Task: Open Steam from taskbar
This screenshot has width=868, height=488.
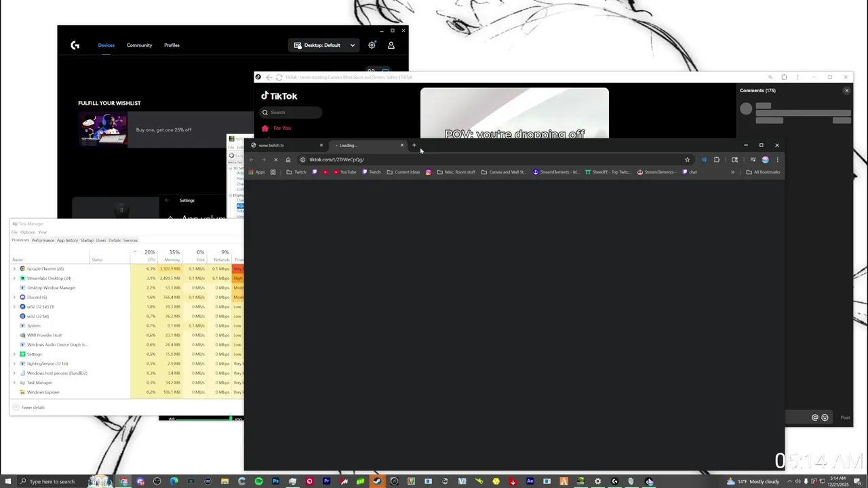Action: click(x=377, y=482)
